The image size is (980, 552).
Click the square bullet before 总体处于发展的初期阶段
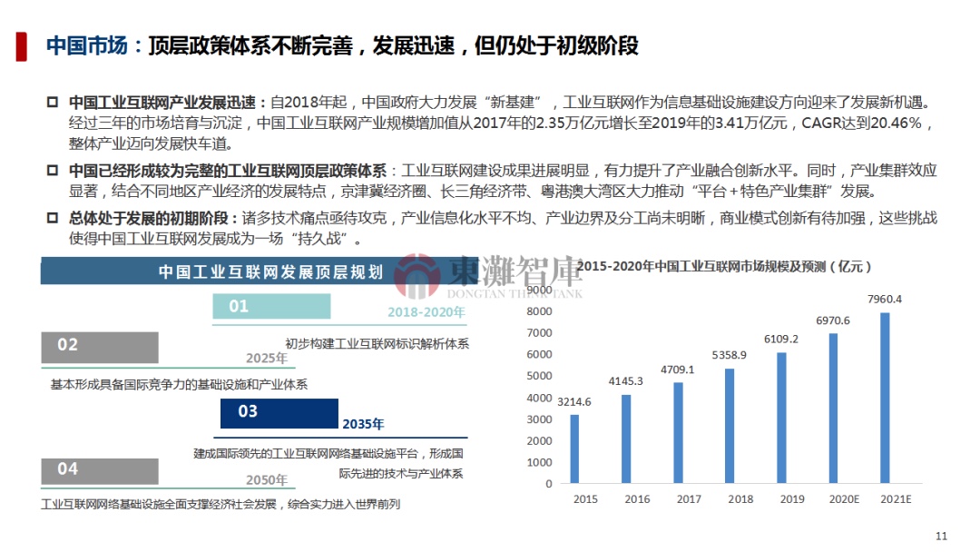(x=52, y=219)
